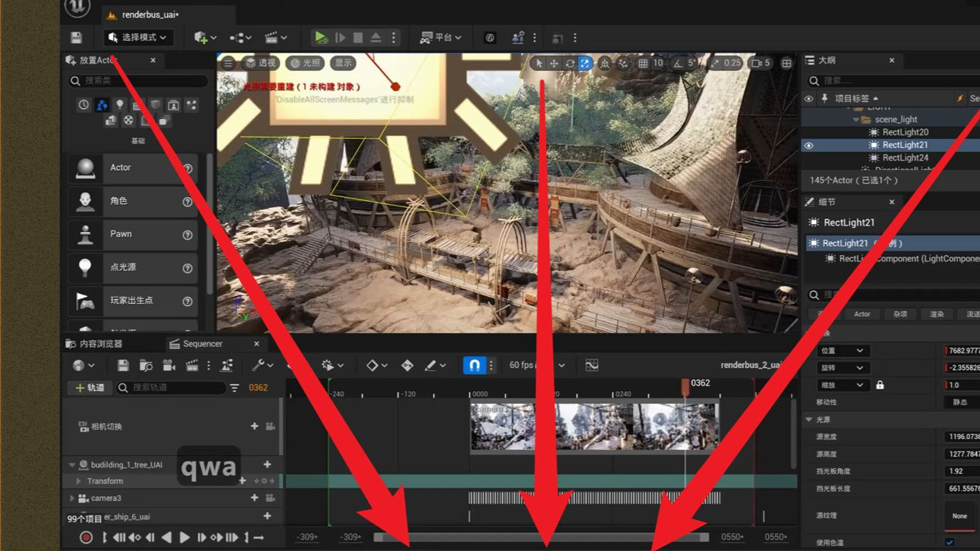Screen dimensions: 980x551
Task: Click the 玩家出生点 player start item
Action: (131, 301)
